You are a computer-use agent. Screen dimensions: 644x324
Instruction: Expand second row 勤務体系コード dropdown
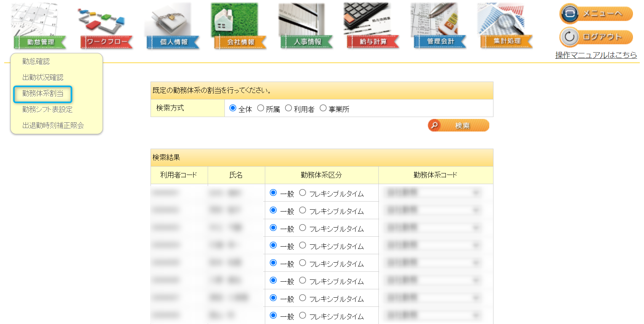433,210
